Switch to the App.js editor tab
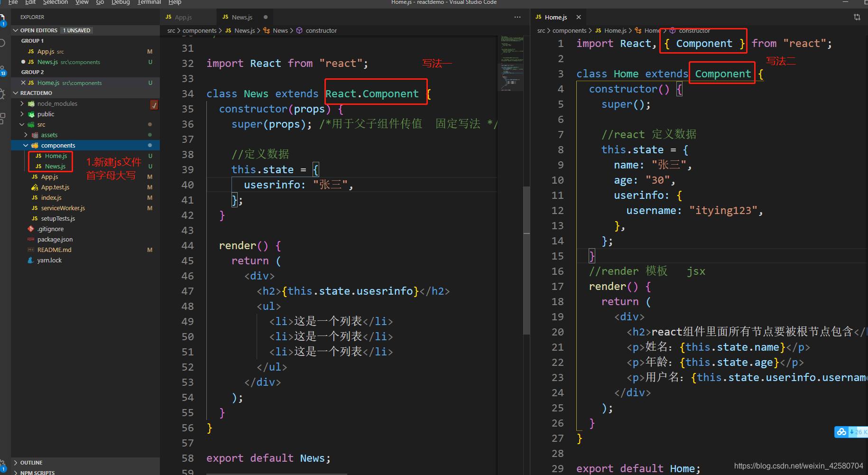The height and width of the screenshot is (475, 868). pos(187,17)
